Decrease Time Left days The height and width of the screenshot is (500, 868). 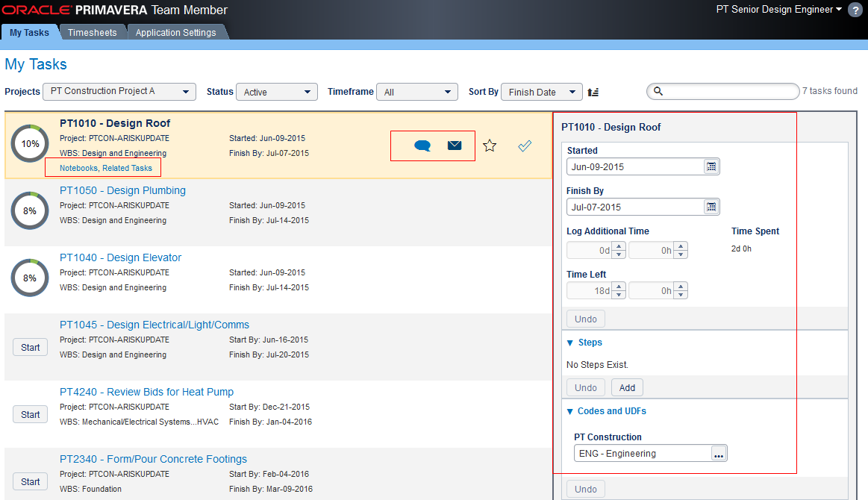coord(619,295)
